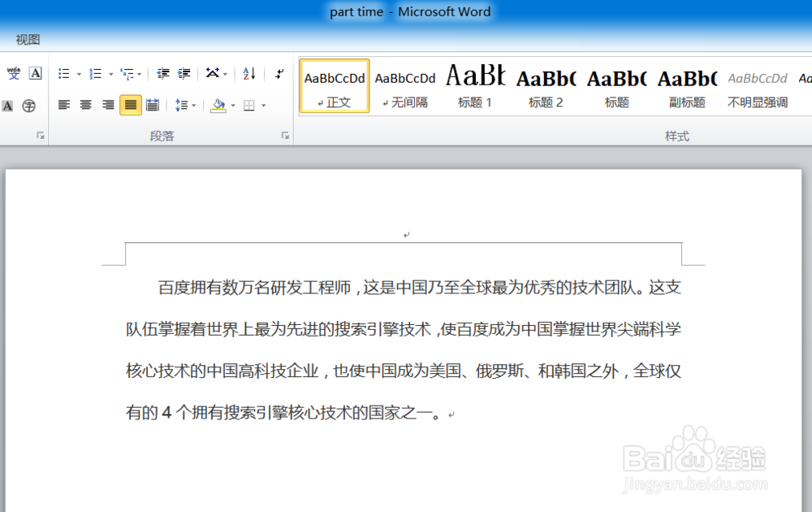Click the character border icon
Viewport: 812px width, 512px height.
coord(35,74)
